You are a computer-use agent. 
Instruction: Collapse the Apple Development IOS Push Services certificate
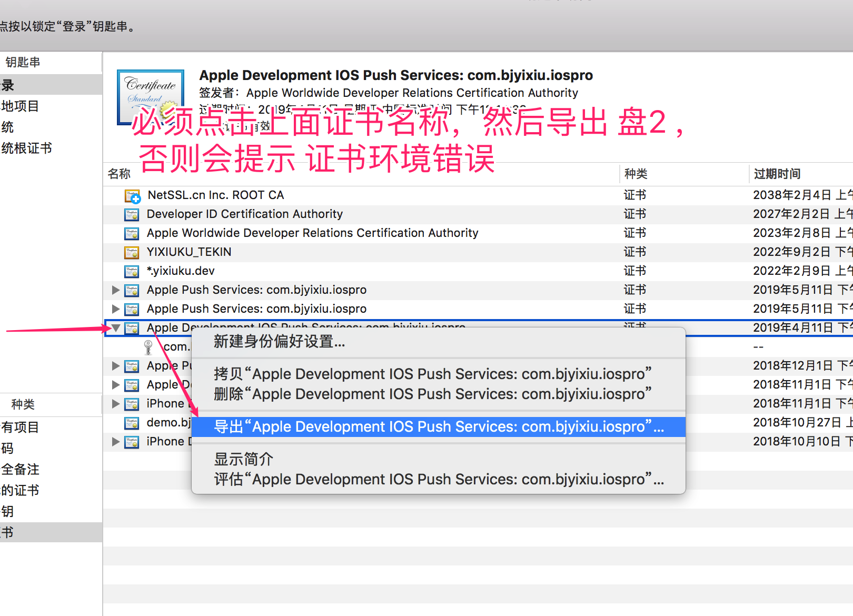tap(116, 328)
